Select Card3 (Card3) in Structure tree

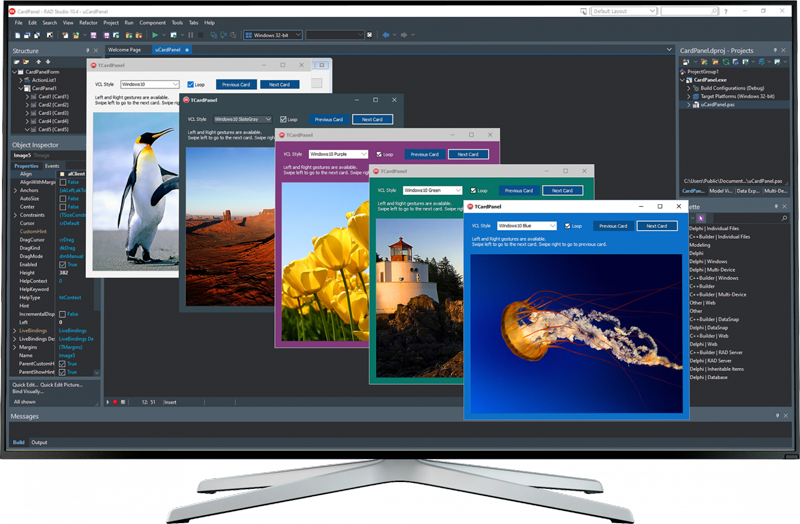[53, 113]
